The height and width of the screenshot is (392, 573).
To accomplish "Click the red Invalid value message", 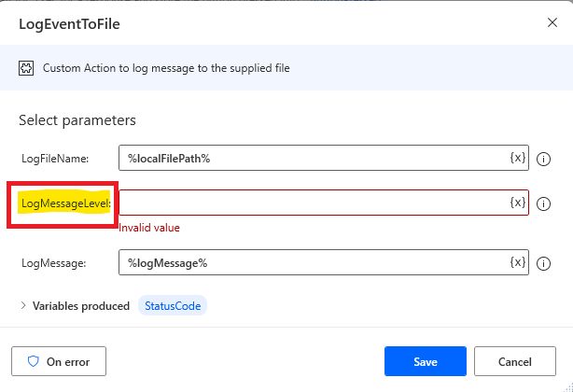I will click(149, 228).
